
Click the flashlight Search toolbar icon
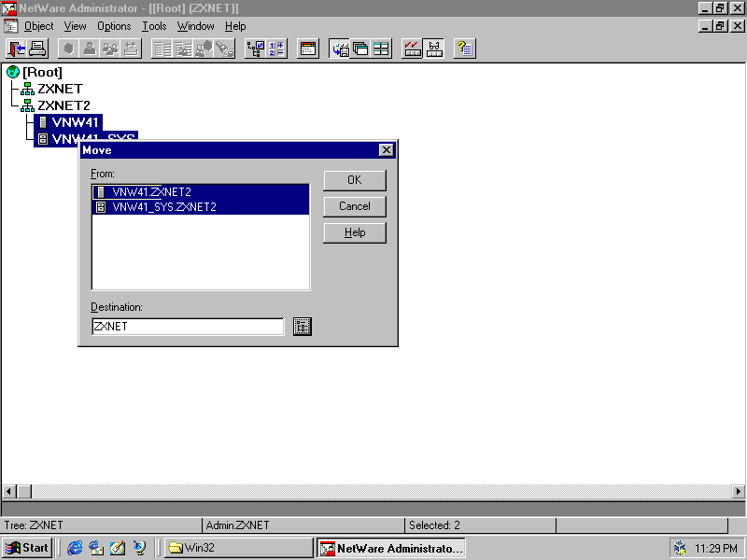[x=224, y=49]
